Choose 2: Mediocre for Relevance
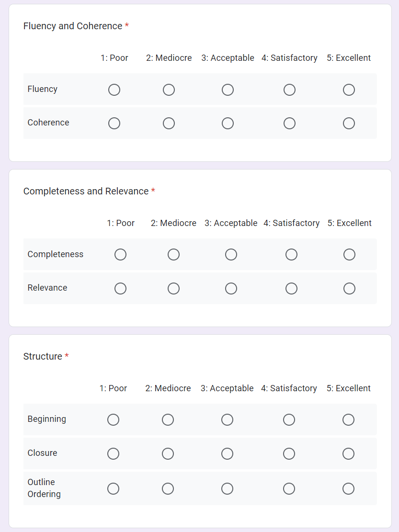399x532 pixels. (173, 288)
